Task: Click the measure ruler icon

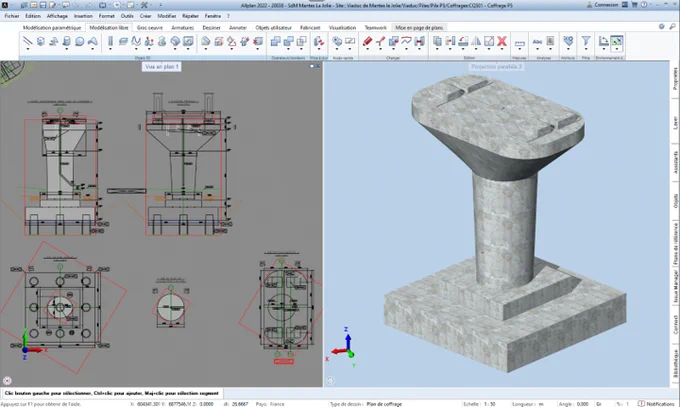Action: 519,43
